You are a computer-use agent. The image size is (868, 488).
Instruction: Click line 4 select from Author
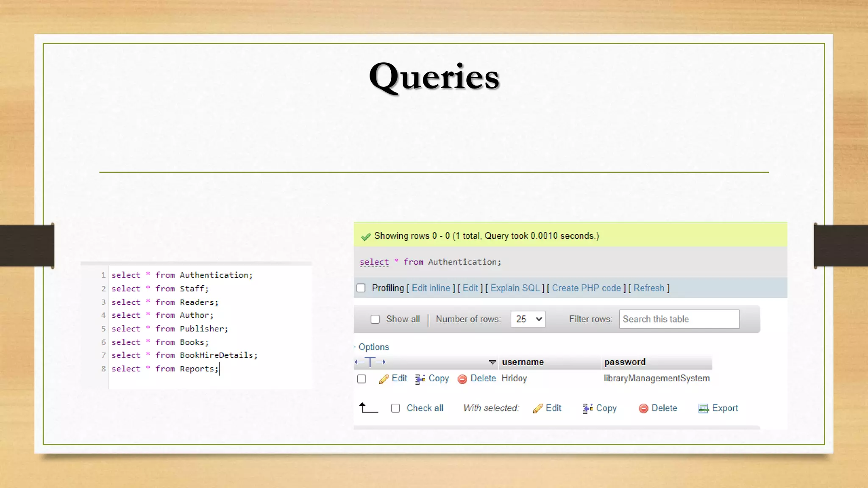[163, 316]
